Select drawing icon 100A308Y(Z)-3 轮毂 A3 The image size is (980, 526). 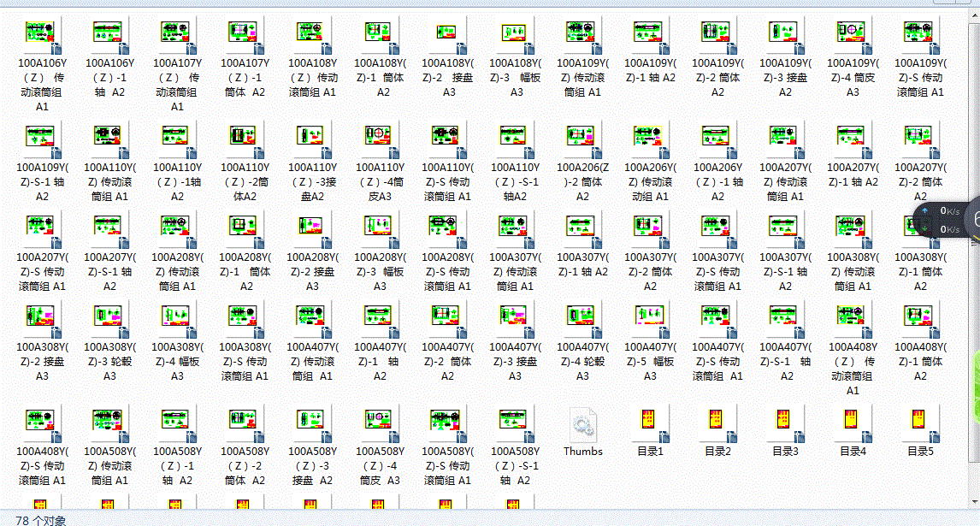[110, 320]
